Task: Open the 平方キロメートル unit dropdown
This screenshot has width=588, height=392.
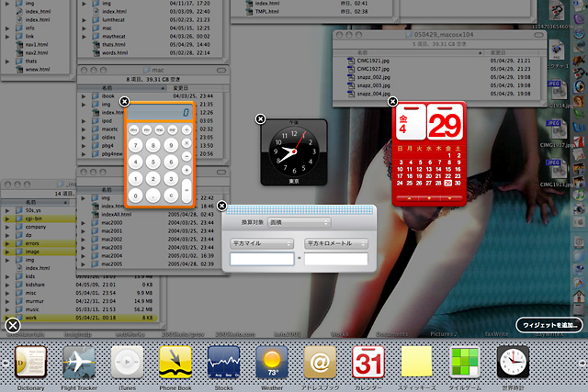Action: [336, 243]
